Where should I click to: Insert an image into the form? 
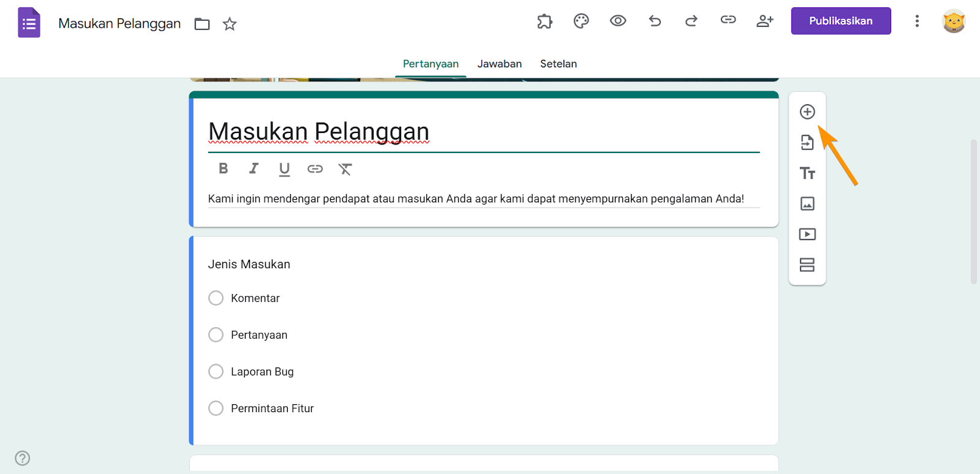pyautogui.click(x=807, y=203)
